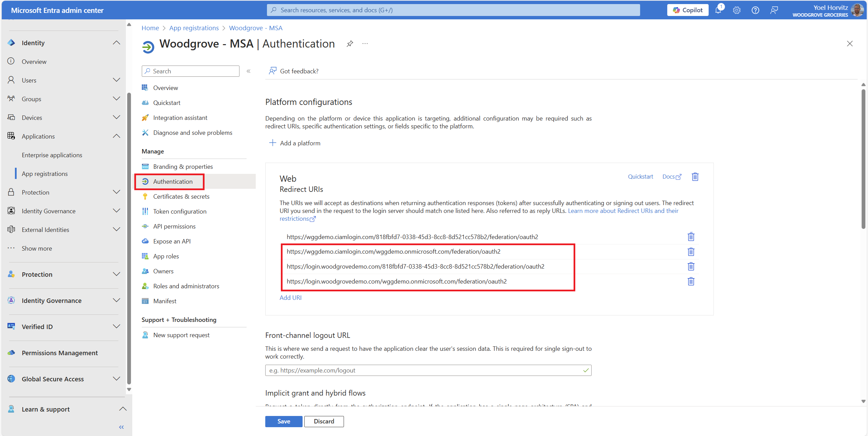Open the API permissions menu item
The image size is (868, 436).
click(174, 226)
